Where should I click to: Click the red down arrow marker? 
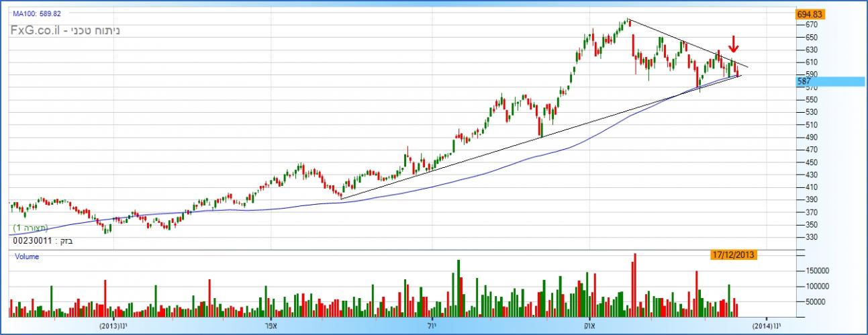click(x=734, y=44)
